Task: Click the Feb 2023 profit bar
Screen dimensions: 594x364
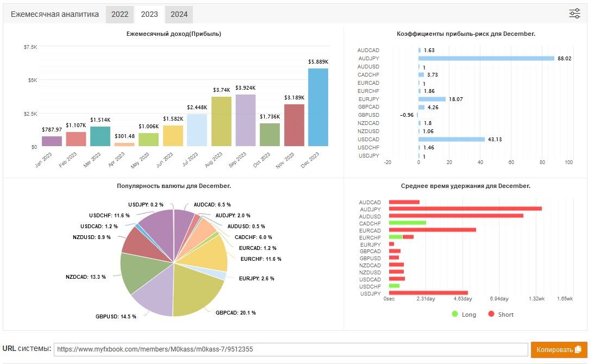Action: (x=76, y=139)
